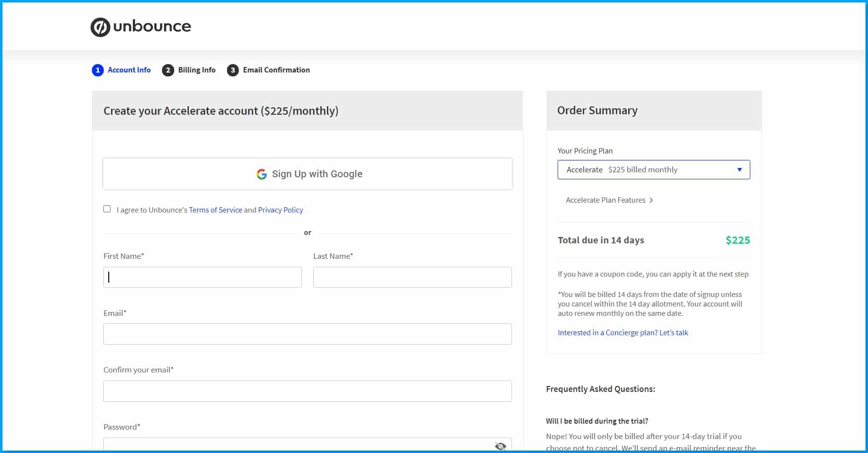This screenshot has width=868, height=453.
Task: Click step 1 circle for Account Info
Action: [x=98, y=70]
